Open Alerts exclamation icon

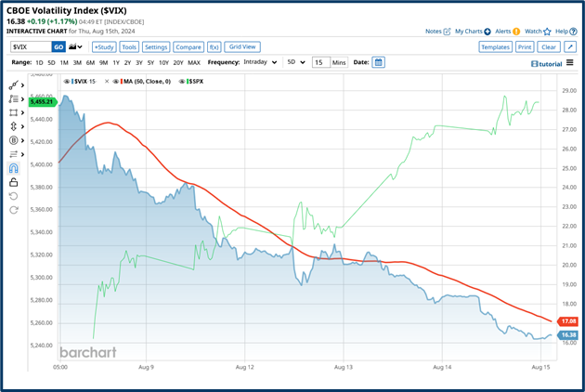tap(516, 32)
